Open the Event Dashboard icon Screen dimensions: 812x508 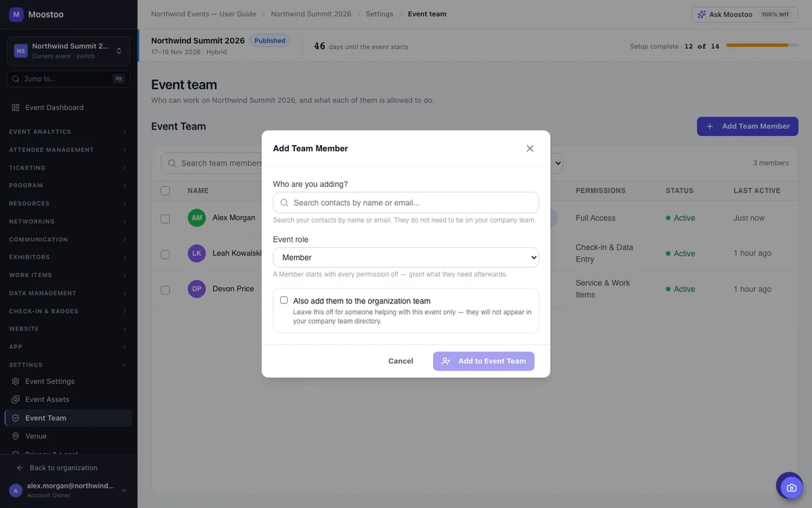16,108
